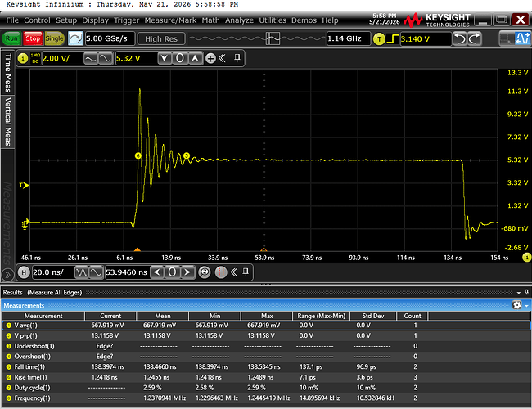Click the add channel plus icon
This screenshot has height=409, width=532.
click(x=210, y=58)
